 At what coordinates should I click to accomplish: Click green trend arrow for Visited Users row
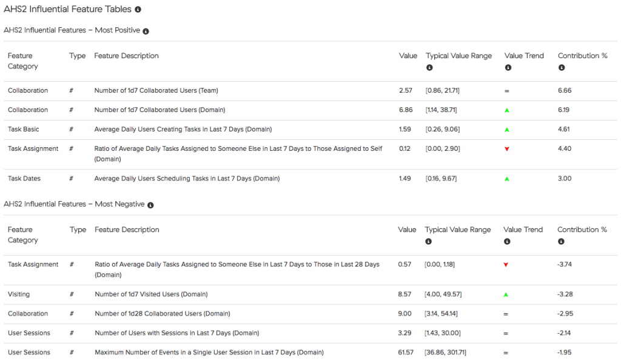[506, 295]
